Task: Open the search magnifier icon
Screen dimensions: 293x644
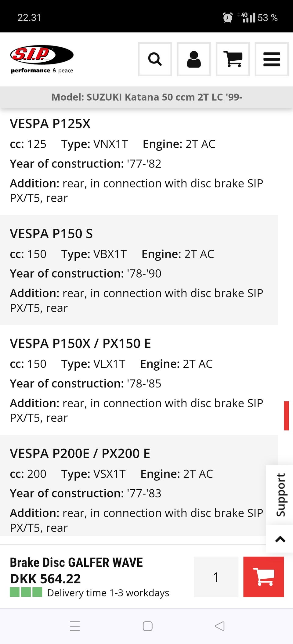Action: (155, 59)
